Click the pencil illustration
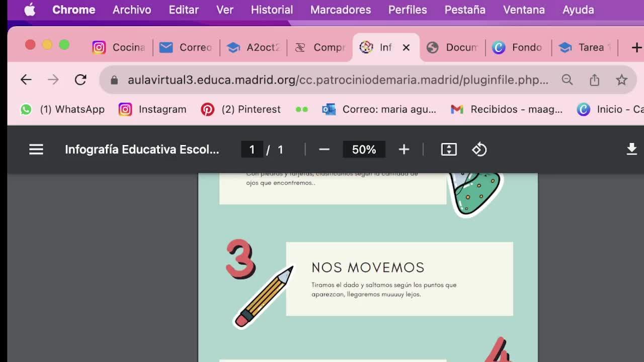644x362 pixels. (x=264, y=297)
